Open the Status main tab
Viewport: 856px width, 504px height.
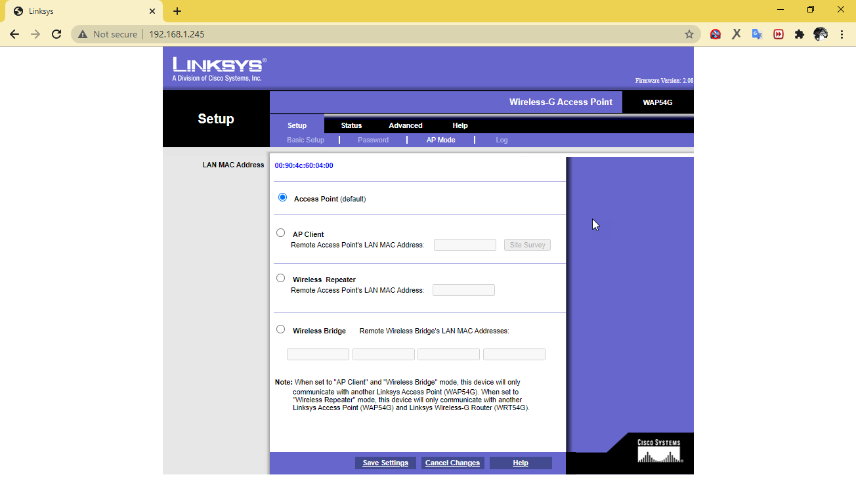351,125
